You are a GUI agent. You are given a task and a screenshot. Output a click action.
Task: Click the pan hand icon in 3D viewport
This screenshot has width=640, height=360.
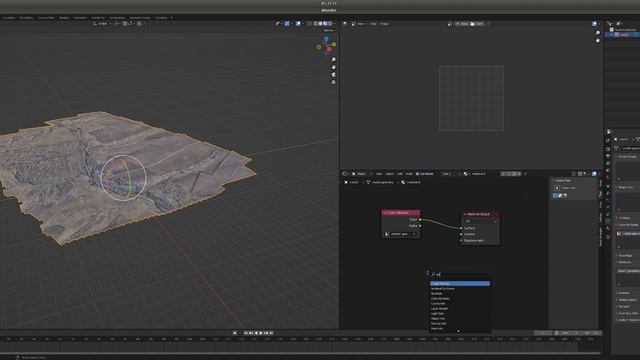[x=333, y=67]
